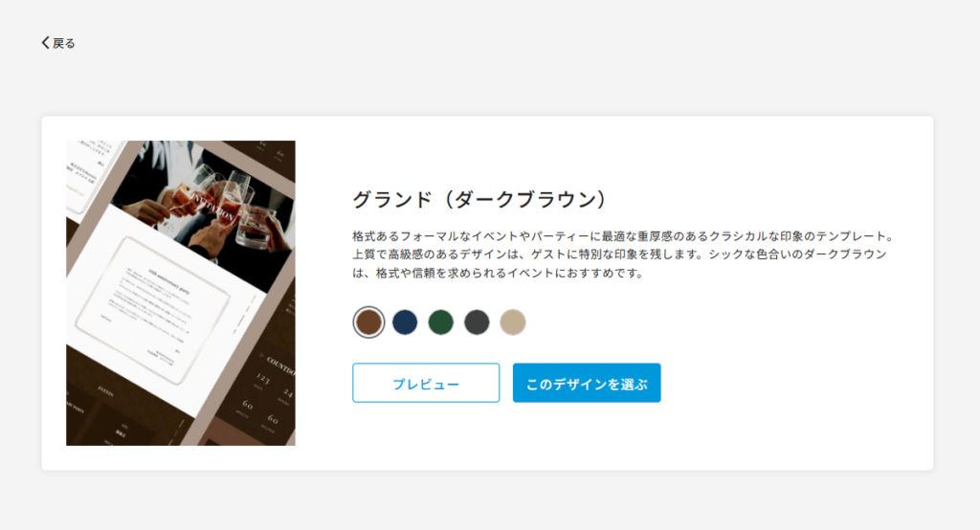The height and width of the screenshot is (530, 980).
Task: Open the Grand template thumbnail image
Action: click(x=181, y=293)
